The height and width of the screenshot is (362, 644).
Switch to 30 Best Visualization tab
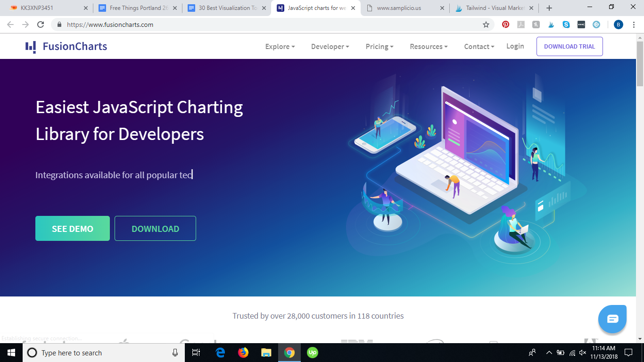pos(226,8)
